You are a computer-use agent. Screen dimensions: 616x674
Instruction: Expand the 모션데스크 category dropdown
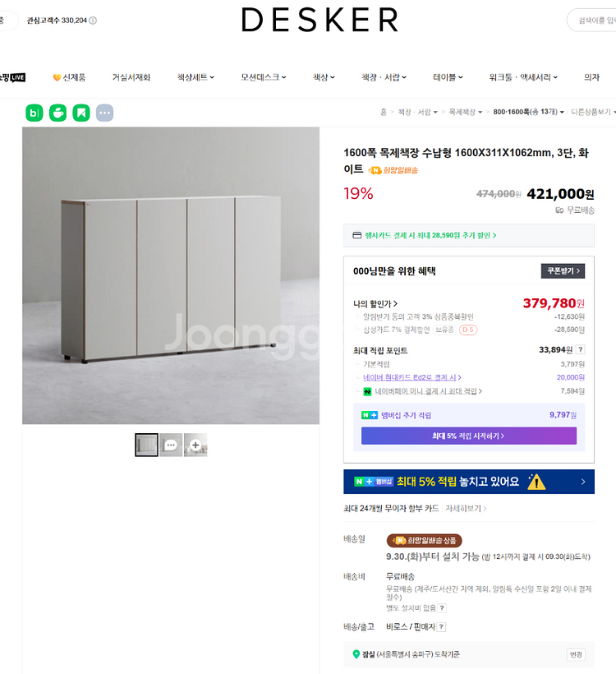point(264,77)
